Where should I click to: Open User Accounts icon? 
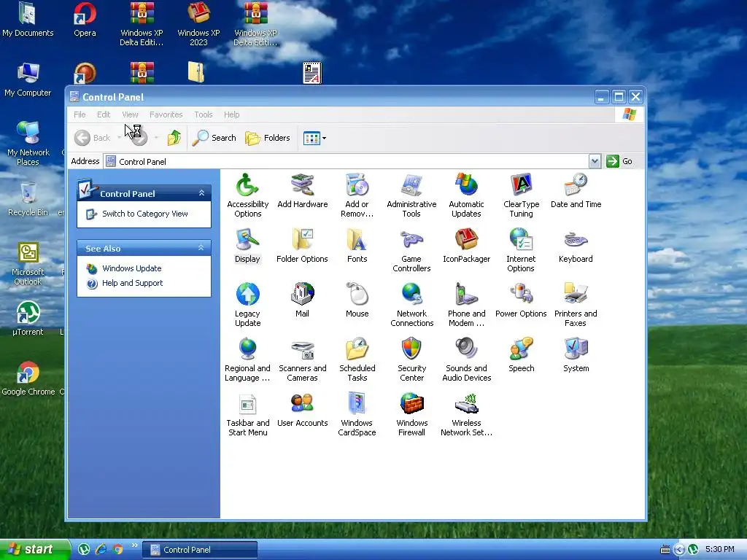pyautogui.click(x=303, y=410)
